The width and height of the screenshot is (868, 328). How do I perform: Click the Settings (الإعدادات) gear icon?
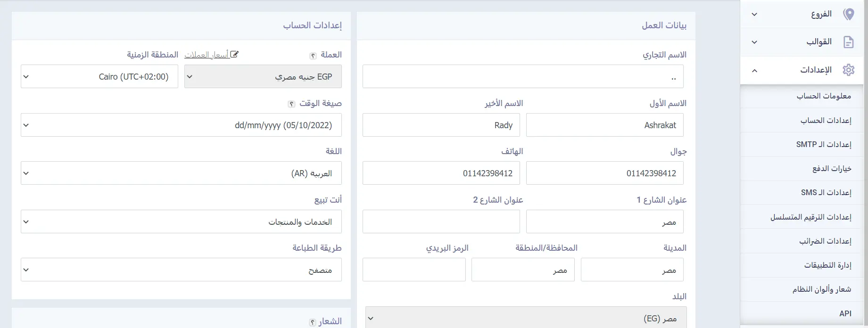pyautogui.click(x=848, y=70)
